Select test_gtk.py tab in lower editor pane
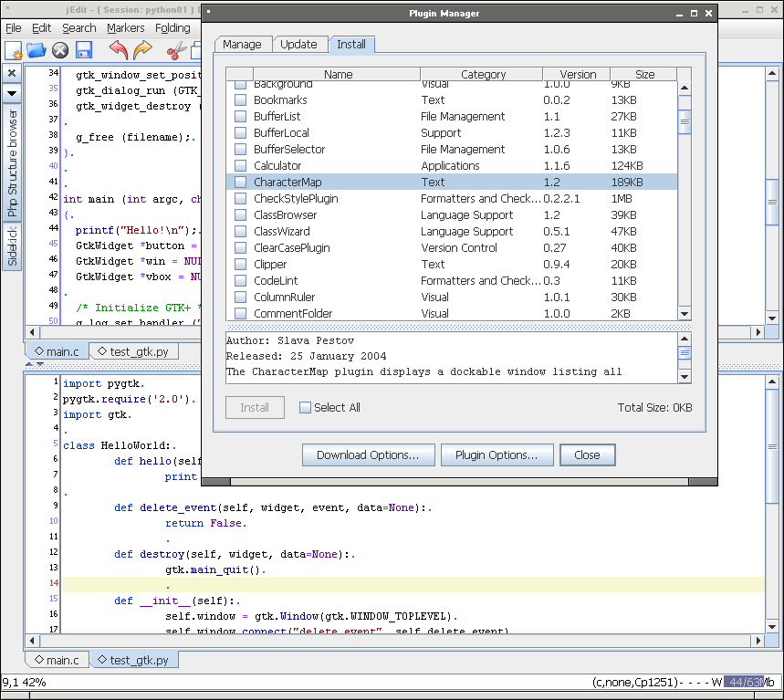784x700 pixels. tap(133, 660)
